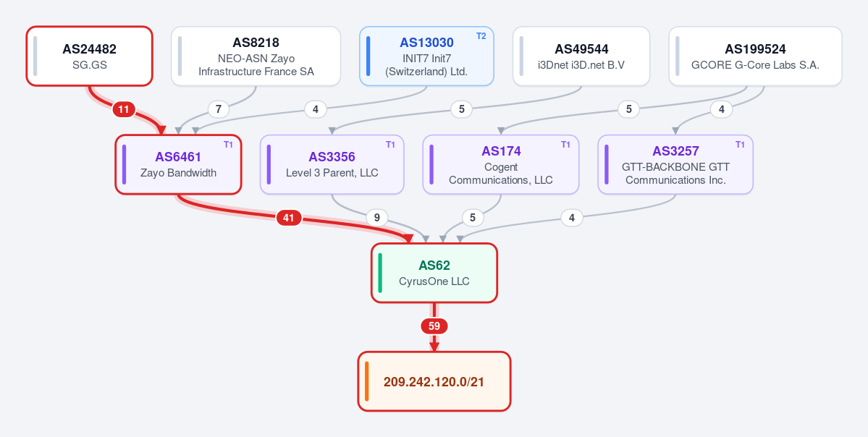868x437 pixels.
Task: Select the AS13030 INIT7 node
Action: point(426,56)
